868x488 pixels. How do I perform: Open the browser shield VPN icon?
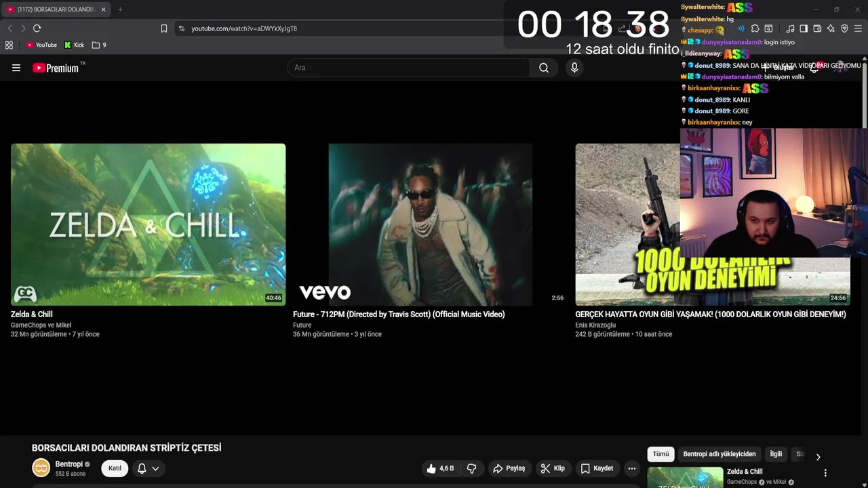click(844, 28)
